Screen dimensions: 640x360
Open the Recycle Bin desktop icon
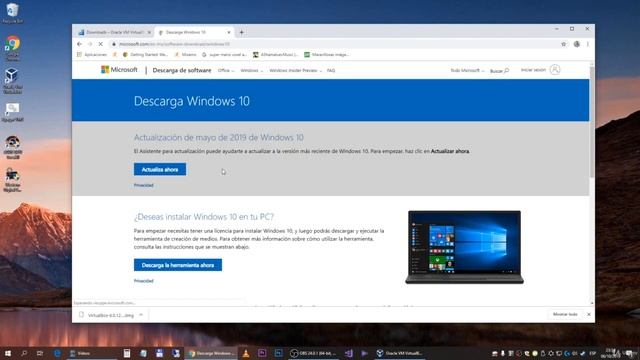point(12,13)
